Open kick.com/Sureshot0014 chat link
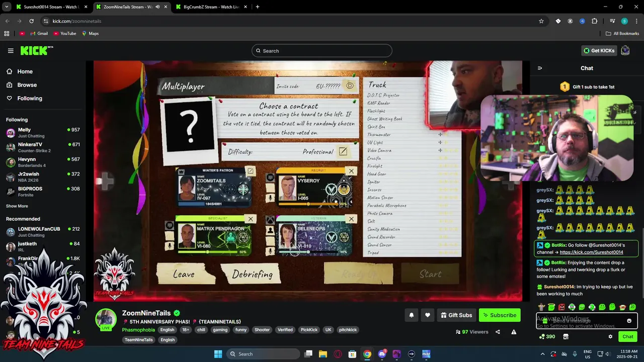The height and width of the screenshot is (362, 644). point(592,252)
